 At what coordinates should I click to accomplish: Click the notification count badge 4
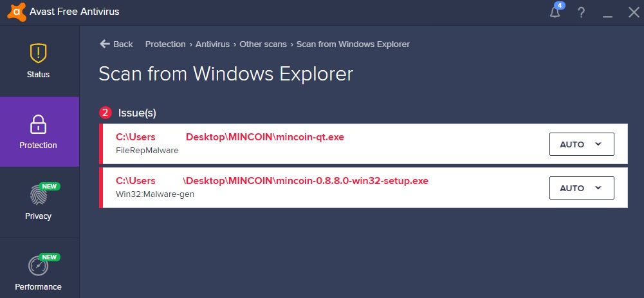(x=559, y=5)
